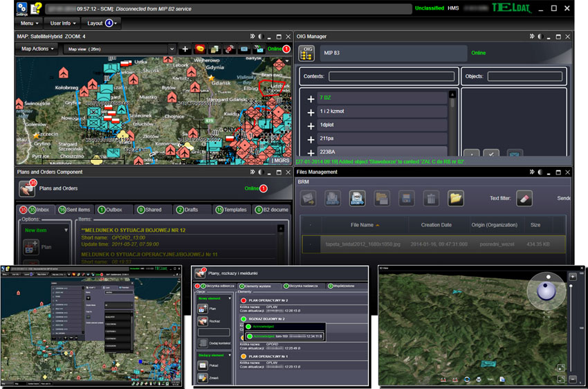Select the tapeta_teldat2012_1680x1050.jpg file row
Image resolution: width=588 pixels, height=389 pixels.
(434, 244)
